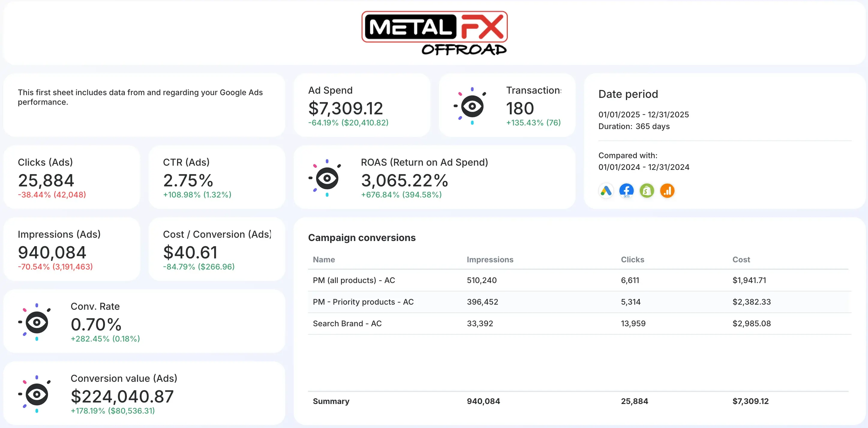
Task: Click the Shopify source icon
Action: [647, 191]
